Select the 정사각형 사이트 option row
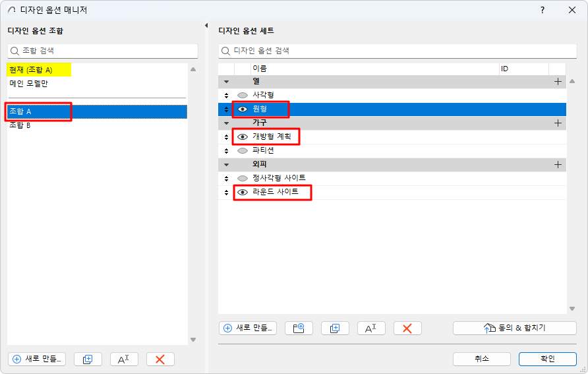The width and height of the screenshot is (588, 374). click(392, 178)
